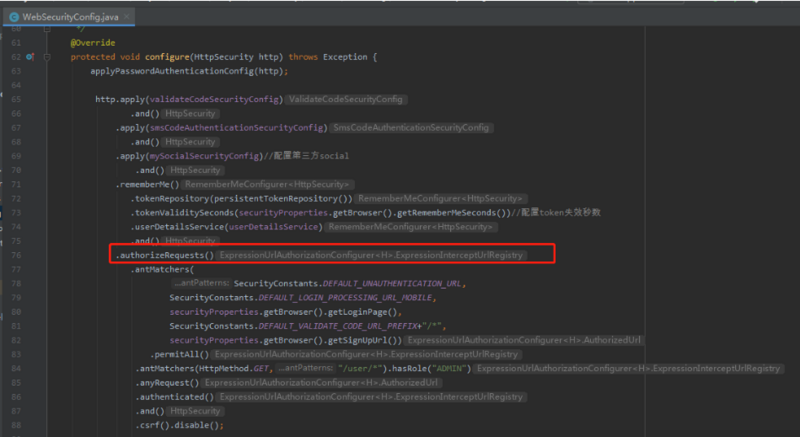Click the Java class icon on the tab
800x437 pixels.
(14, 17)
